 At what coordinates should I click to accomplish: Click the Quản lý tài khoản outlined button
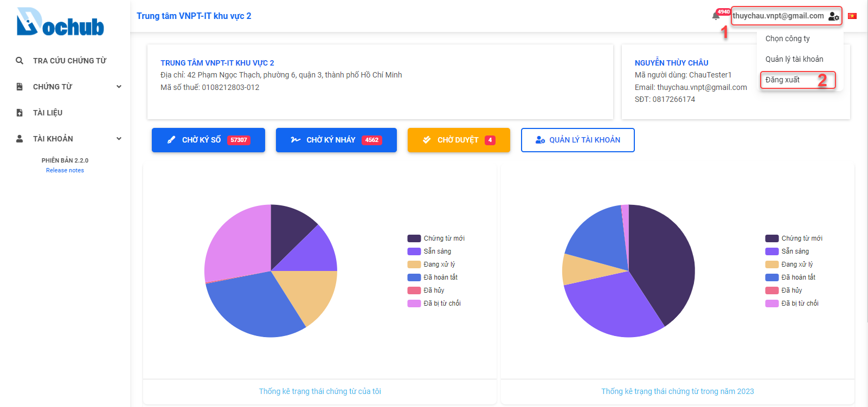point(578,140)
